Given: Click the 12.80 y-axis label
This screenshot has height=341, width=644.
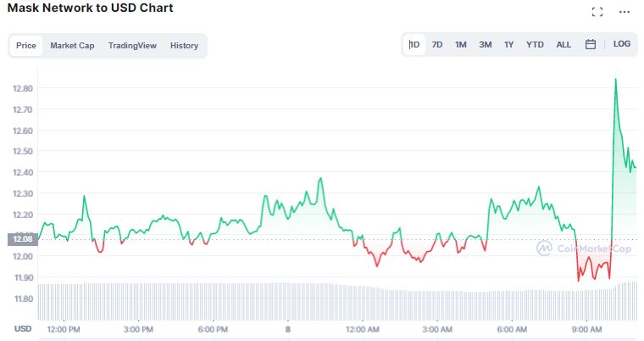Looking at the screenshot, I should coord(23,88).
